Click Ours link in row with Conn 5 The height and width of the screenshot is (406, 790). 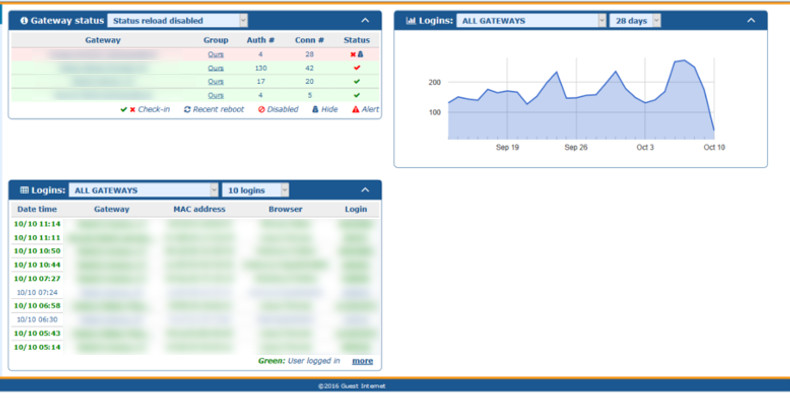point(216,95)
